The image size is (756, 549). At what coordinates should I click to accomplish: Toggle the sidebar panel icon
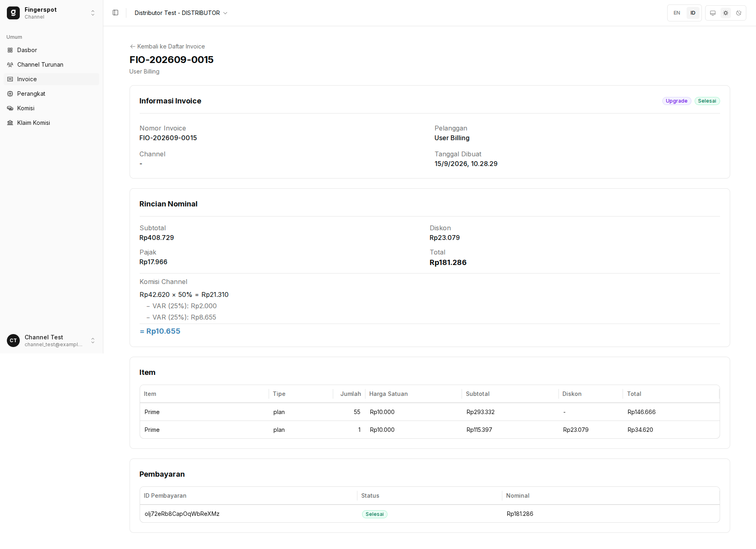pos(115,13)
